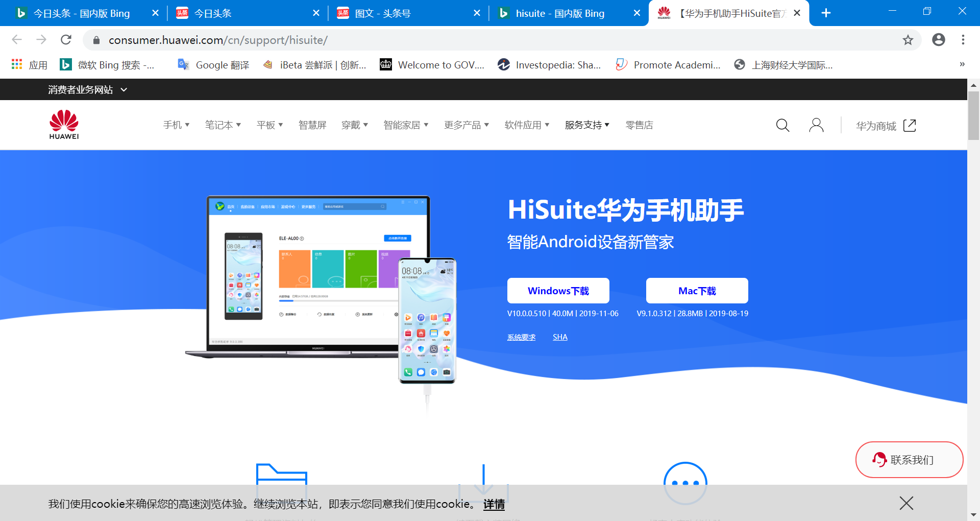The image size is (980, 521).
Task: Expand the 消费者业务网站 dropdown
Action: [87, 90]
